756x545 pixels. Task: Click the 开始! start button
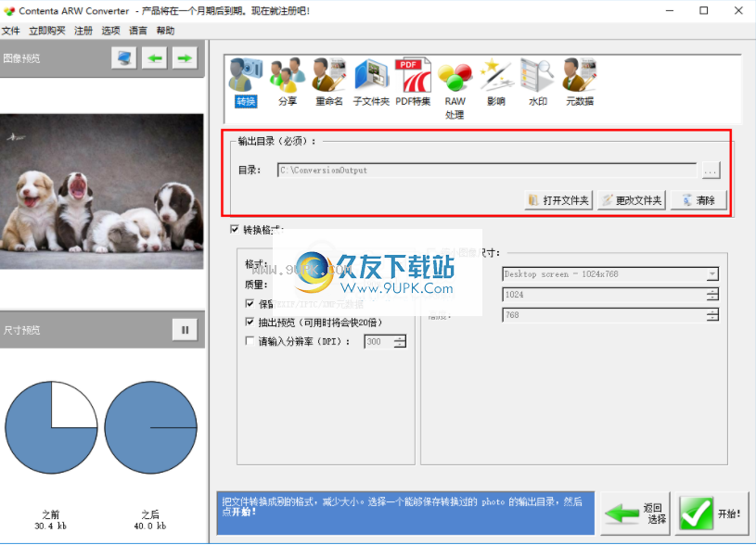point(711,513)
